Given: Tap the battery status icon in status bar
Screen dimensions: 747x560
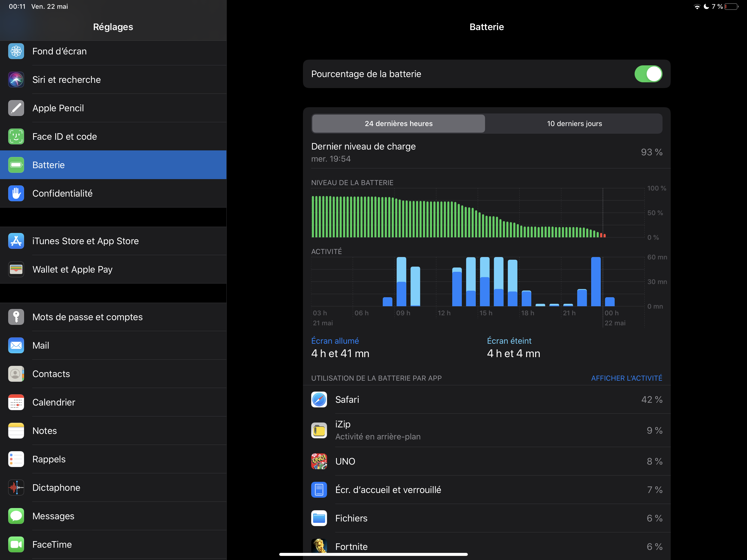Looking at the screenshot, I should [731, 6].
